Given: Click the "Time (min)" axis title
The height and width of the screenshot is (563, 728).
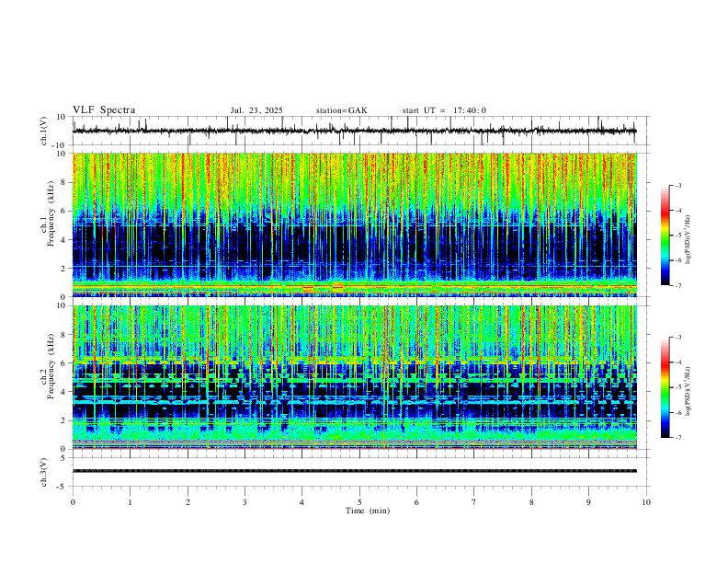Looking at the screenshot, I should (x=368, y=511).
